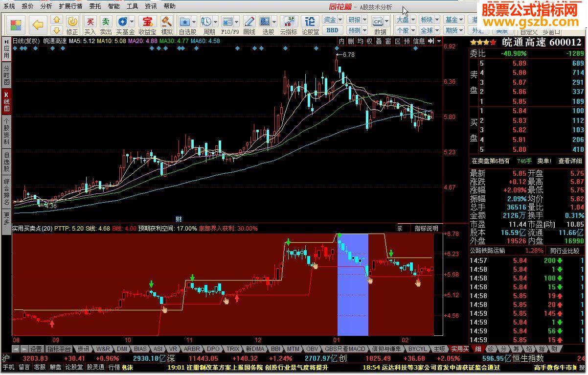Click the 买基金 fund icon
Viewport: 588px width, 375px height.
point(122,21)
